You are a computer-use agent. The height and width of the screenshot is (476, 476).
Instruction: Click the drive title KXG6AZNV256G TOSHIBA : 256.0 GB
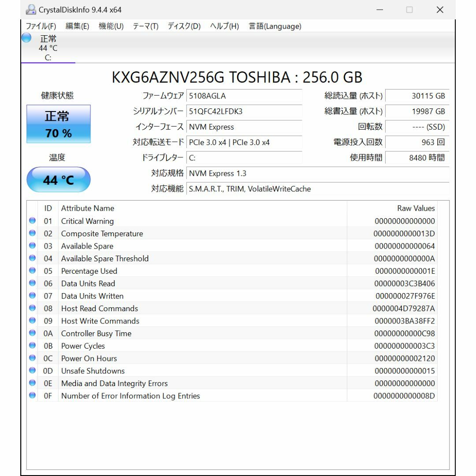[237, 77]
